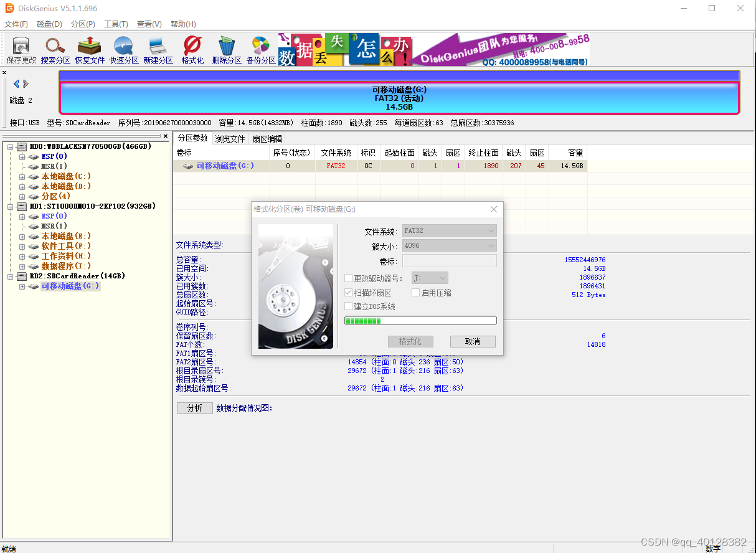Open the Recover Files (恢复文件) tool
Screen dimensions: 756x553
pos(90,50)
